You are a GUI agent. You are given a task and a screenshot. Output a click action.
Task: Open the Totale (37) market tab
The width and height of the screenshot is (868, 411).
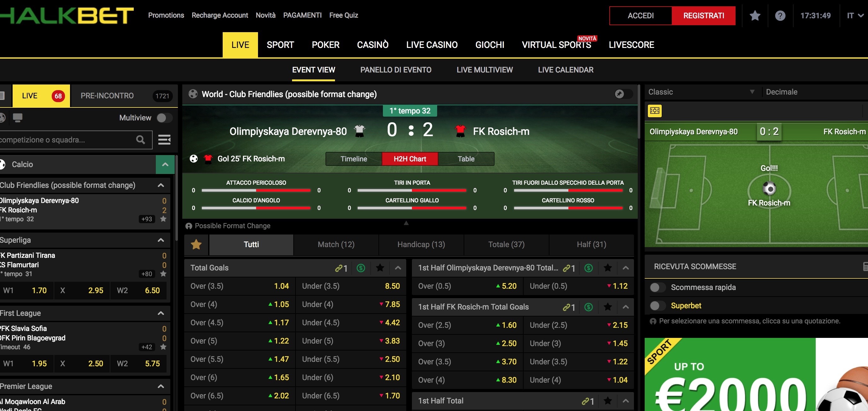(507, 244)
